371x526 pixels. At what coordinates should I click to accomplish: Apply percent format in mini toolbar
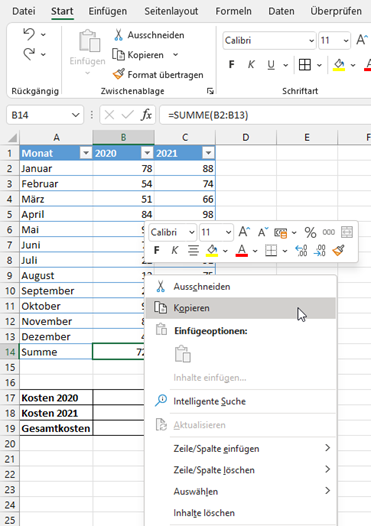point(310,232)
